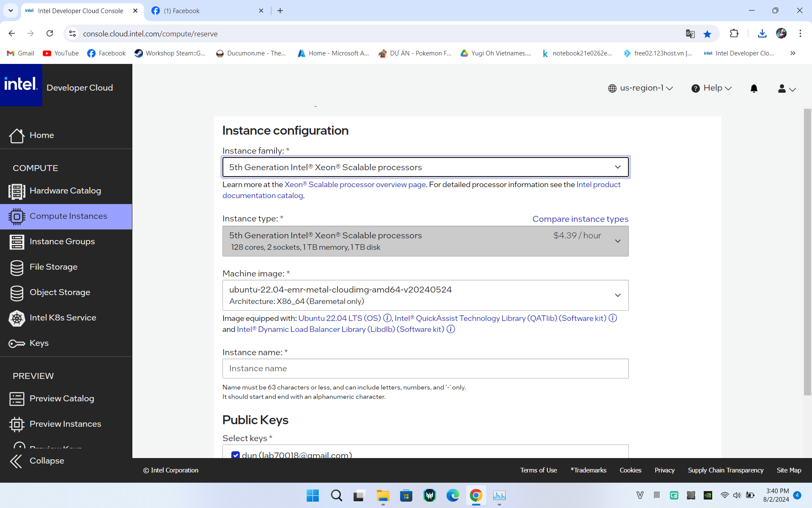Toggle the dun public key checkbox
The height and width of the screenshot is (508, 812).
(x=236, y=455)
